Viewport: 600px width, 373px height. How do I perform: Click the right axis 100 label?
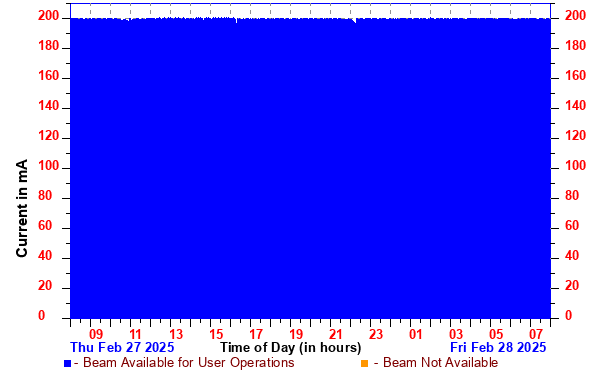click(x=576, y=166)
